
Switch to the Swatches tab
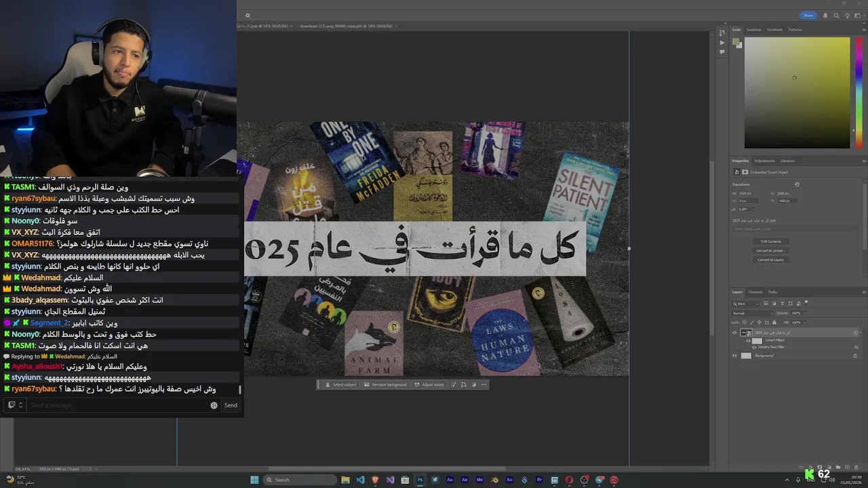coord(754,30)
